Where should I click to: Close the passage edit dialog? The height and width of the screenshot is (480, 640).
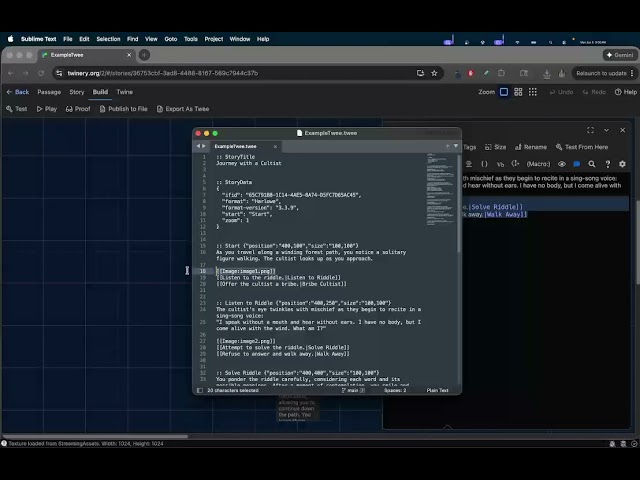622,130
